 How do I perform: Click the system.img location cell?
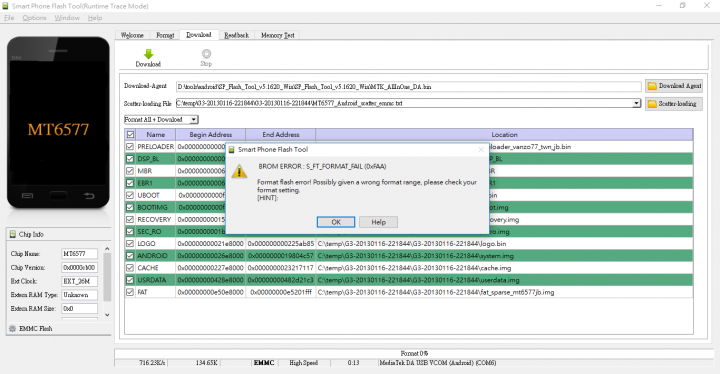click(x=504, y=256)
